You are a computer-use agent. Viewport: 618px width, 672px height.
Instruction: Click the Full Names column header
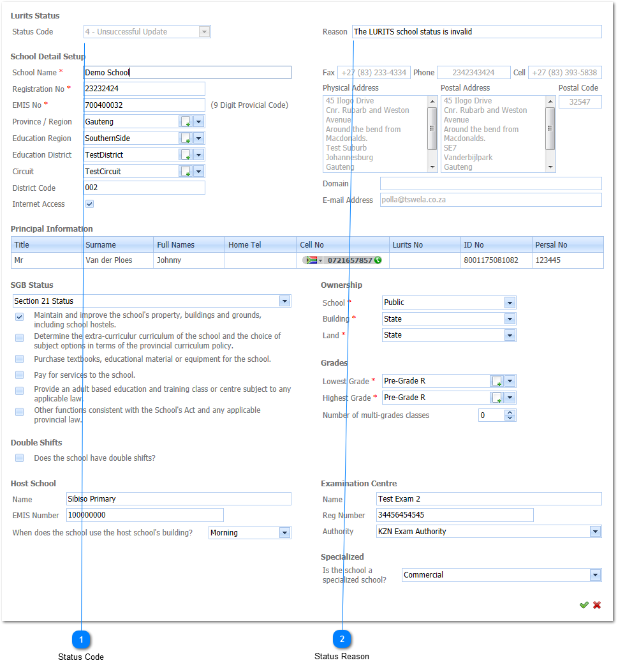(189, 244)
